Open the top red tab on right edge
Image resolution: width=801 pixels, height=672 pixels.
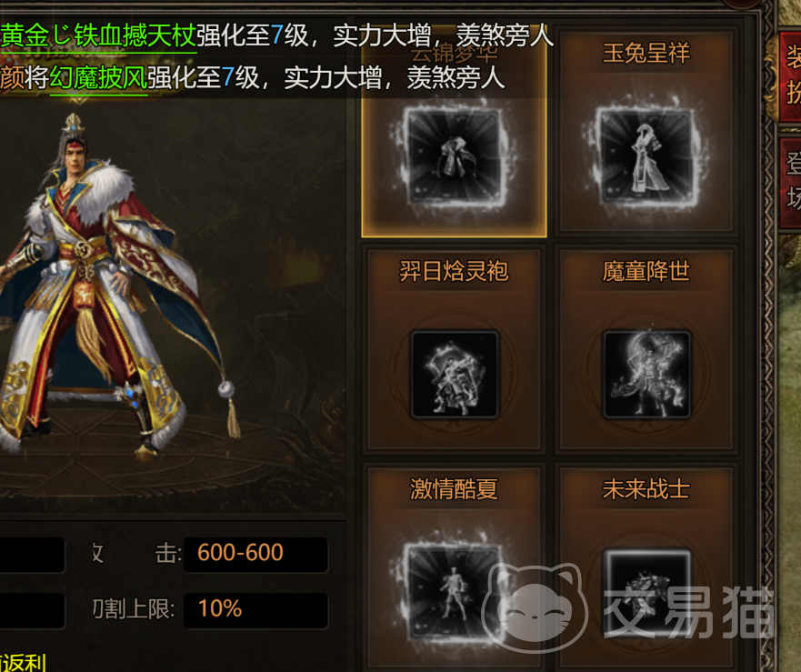790,76
